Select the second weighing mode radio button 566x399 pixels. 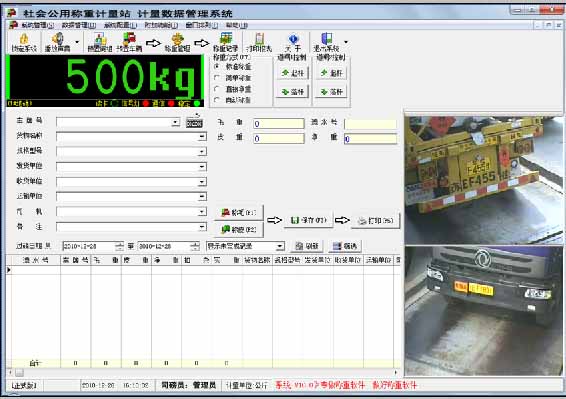pyautogui.click(x=217, y=77)
